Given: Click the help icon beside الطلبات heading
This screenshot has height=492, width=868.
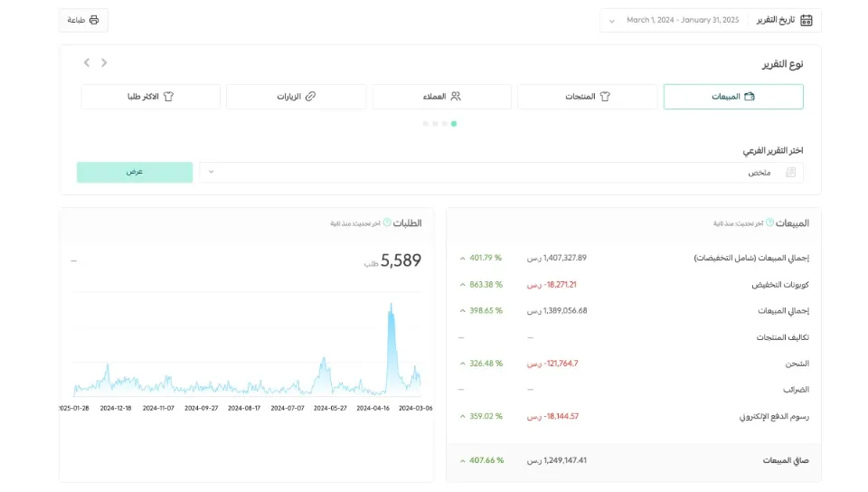Looking at the screenshot, I should point(387,222).
